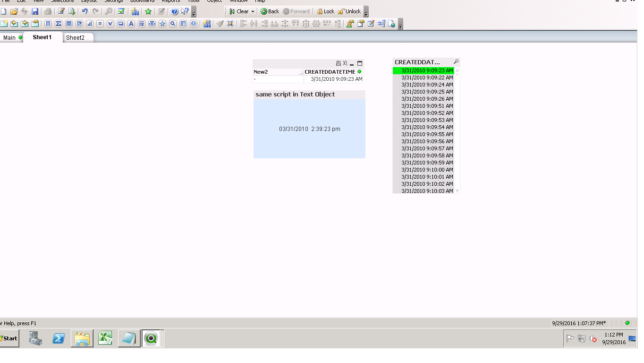Create a new QlikView document
The image size is (644, 363).
click(3, 11)
